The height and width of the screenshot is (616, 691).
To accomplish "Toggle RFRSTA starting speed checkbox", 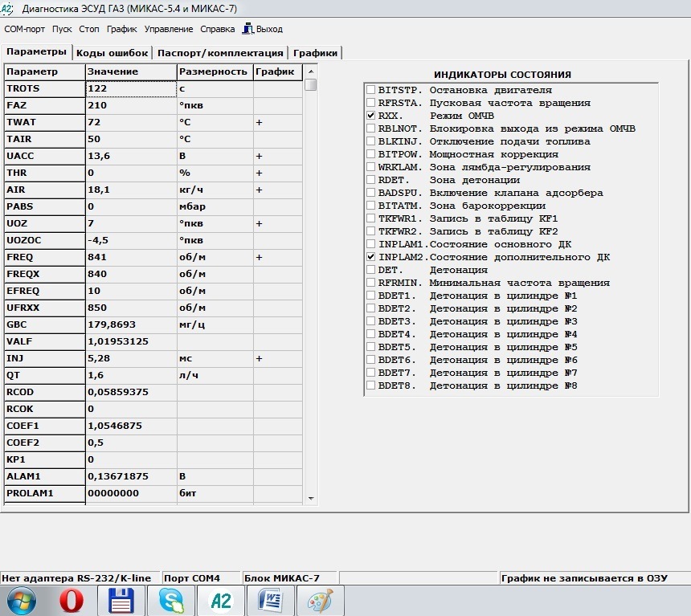I will point(371,103).
